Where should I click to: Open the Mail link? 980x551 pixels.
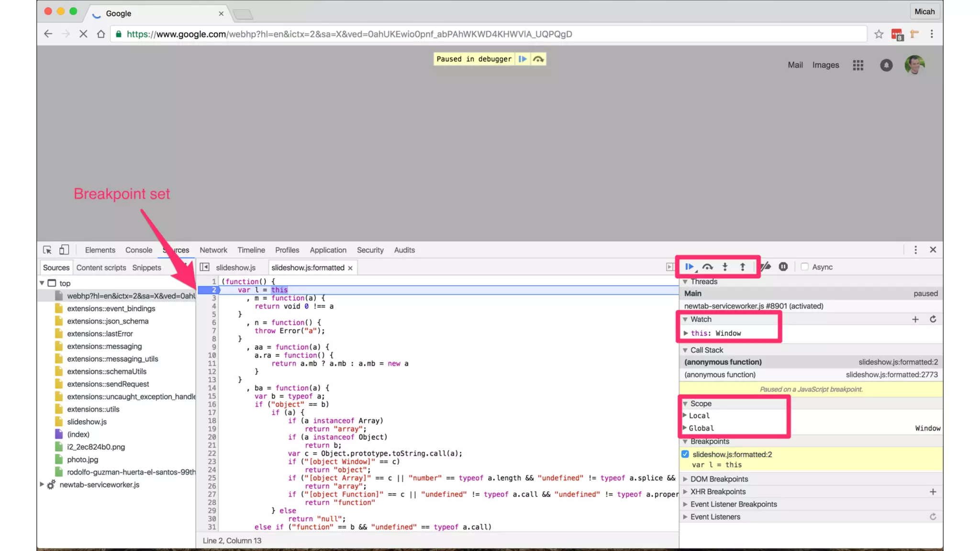[795, 65]
